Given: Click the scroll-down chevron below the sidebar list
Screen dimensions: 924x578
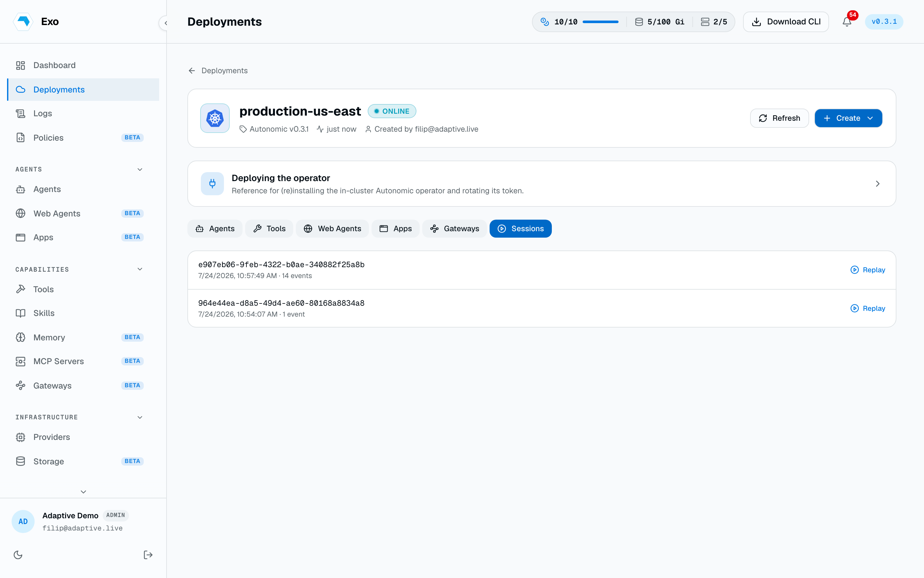Looking at the screenshot, I should [x=83, y=492].
